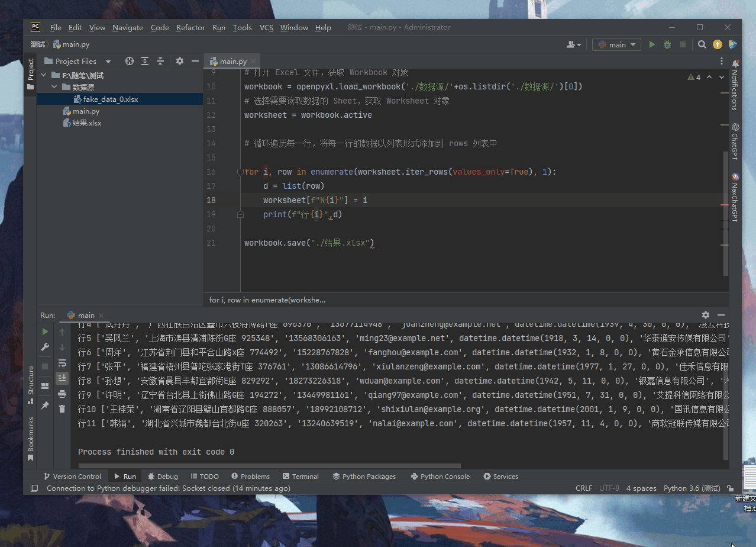Collapse the 数据源 folder

coord(54,86)
